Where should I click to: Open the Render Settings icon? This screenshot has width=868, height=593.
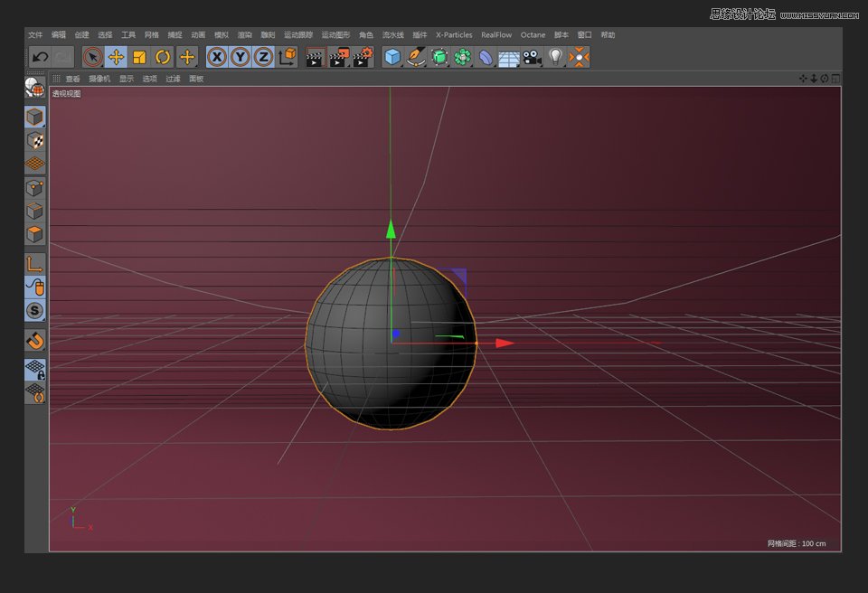pyautogui.click(x=361, y=57)
